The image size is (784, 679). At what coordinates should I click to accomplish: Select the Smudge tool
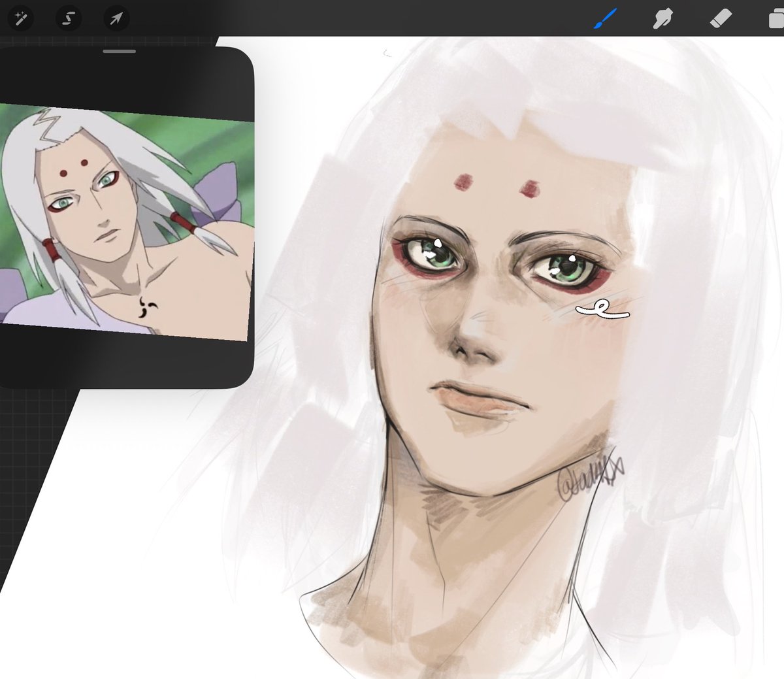(662, 18)
